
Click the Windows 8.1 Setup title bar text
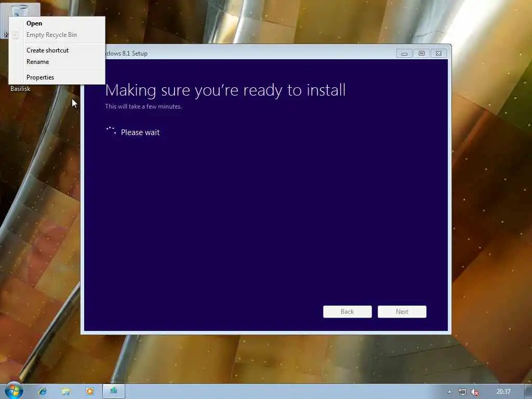tap(127, 54)
